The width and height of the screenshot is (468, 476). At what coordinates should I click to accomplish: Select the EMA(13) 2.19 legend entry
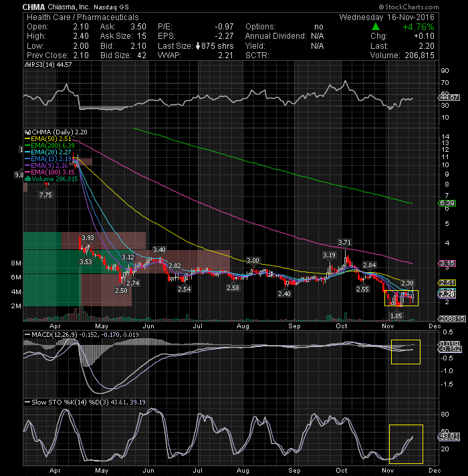[48, 158]
